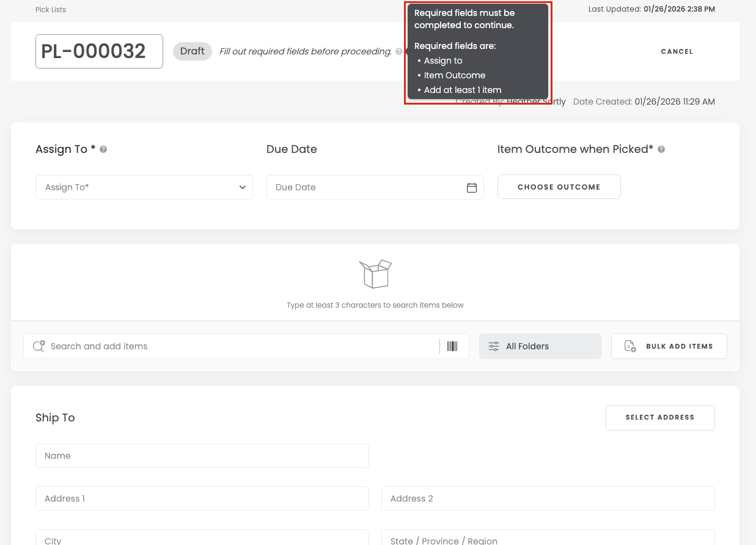Click help icon after required fields message
This screenshot has height=545, width=756.
(399, 52)
